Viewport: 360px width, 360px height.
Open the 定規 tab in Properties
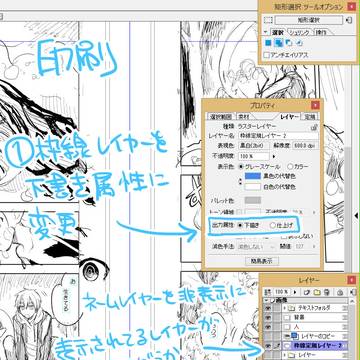(x=310, y=117)
